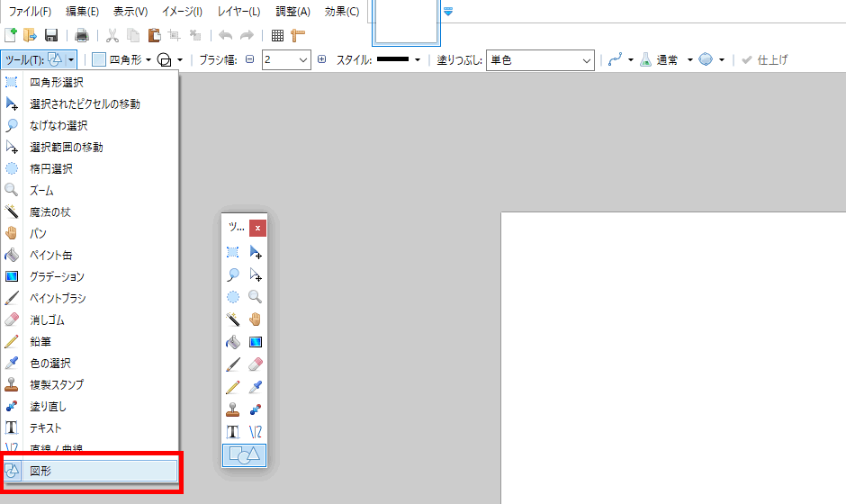The height and width of the screenshot is (504, 846).
Task: Click the Print icon in the toolbar
Action: tap(82, 36)
